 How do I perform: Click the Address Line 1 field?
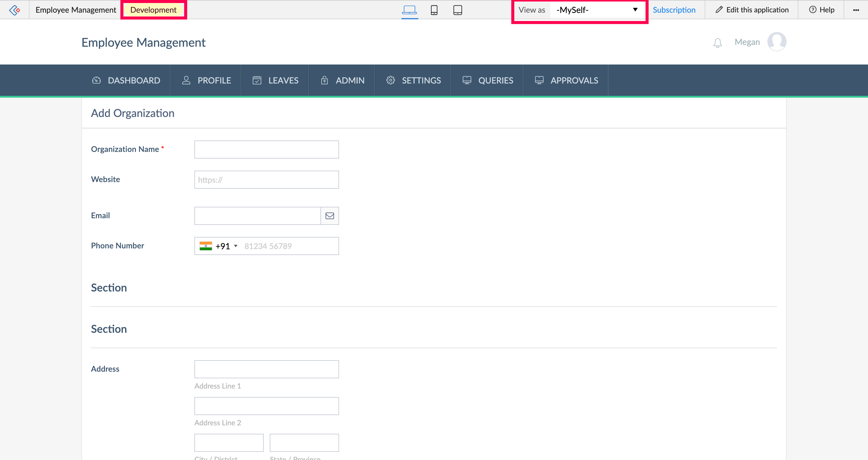click(x=266, y=369)
